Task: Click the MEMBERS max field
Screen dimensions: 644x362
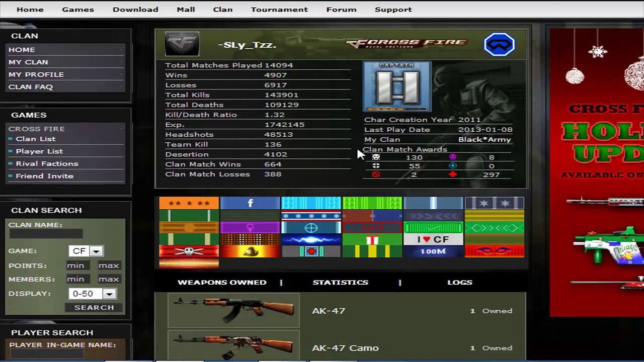Action: click(109, 279)
